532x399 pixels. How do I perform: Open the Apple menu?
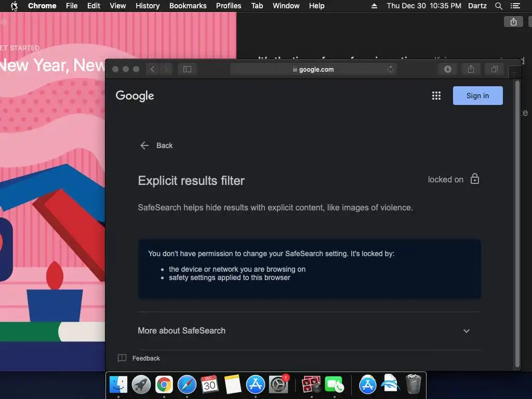pyautogui.click(x=14, y=6)
